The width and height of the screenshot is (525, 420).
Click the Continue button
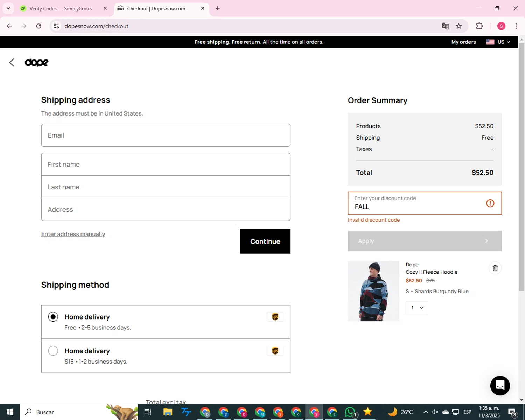[265, 241]
